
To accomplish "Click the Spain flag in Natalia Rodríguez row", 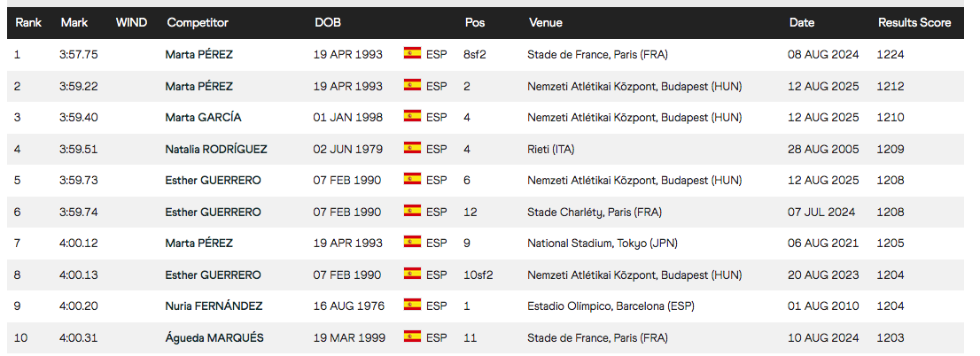I will tap(412, 148).
